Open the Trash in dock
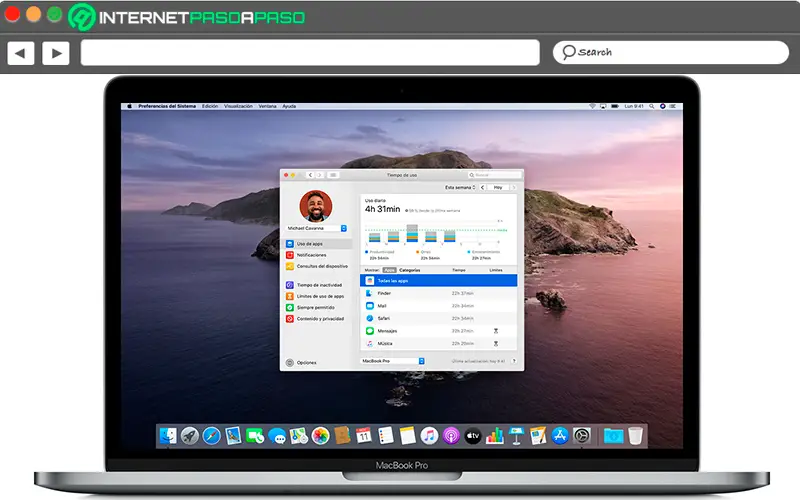Image resolution: width=800 pixels, height=500 pixels. (635, 436)
